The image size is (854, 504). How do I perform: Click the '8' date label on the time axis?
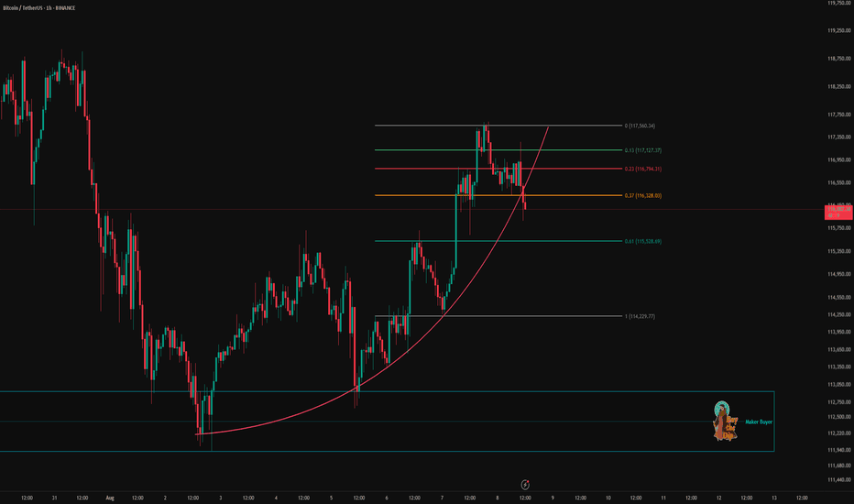pyautogui.click(x=498, y=498)
